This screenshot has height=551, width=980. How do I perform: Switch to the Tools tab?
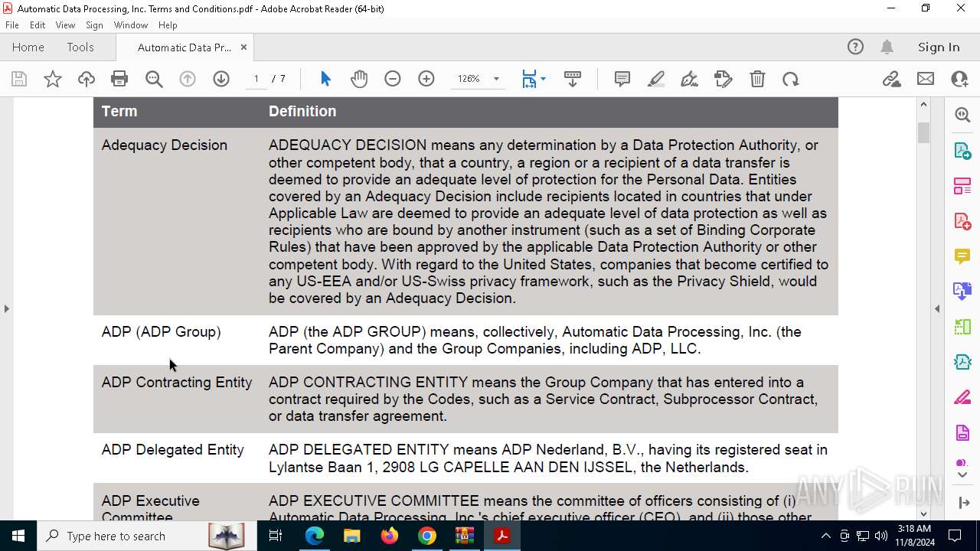point(80,47)
